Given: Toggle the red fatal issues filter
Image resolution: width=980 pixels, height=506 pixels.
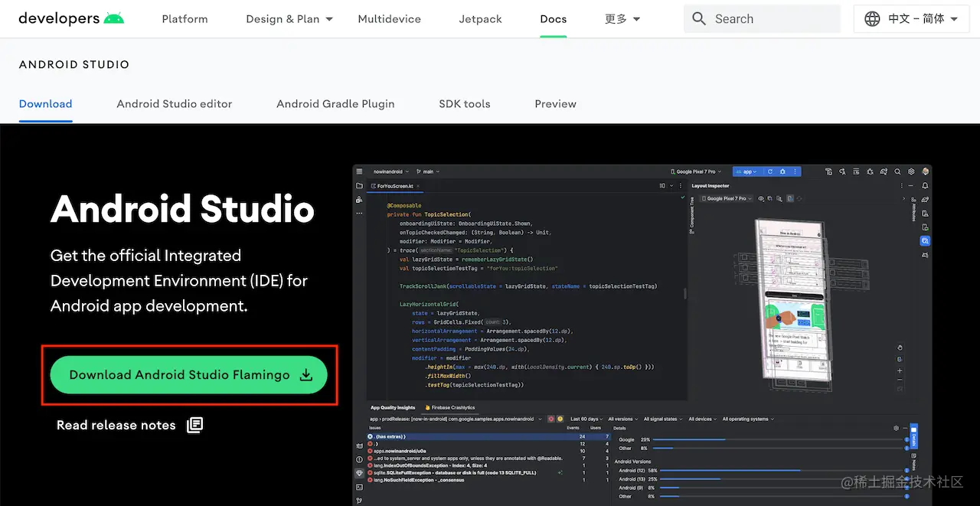Looking at the screenshot, I should pos(550,419).
